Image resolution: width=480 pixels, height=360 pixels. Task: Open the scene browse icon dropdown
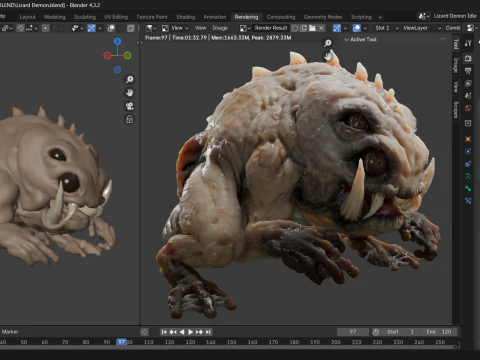point(424,16)
